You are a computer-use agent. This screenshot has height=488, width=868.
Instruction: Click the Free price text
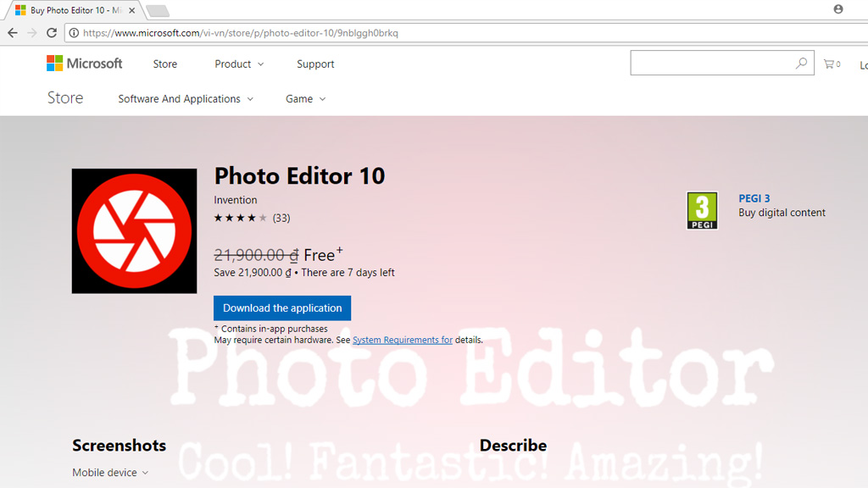click(x=320, y=255)
